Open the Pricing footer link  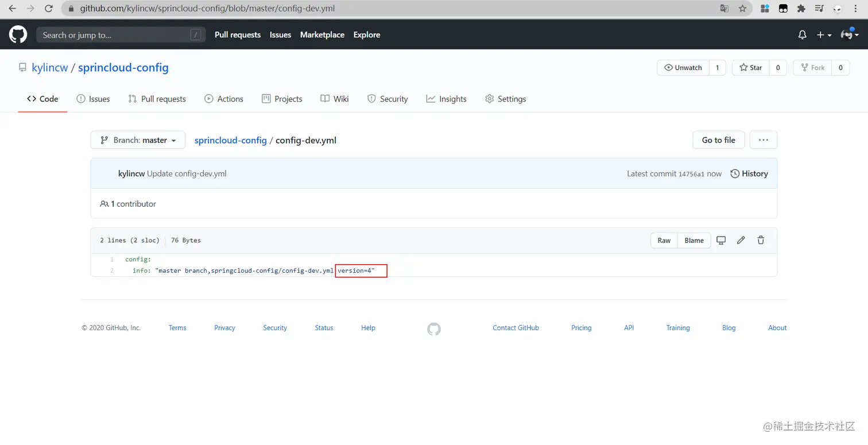(581, 328)
